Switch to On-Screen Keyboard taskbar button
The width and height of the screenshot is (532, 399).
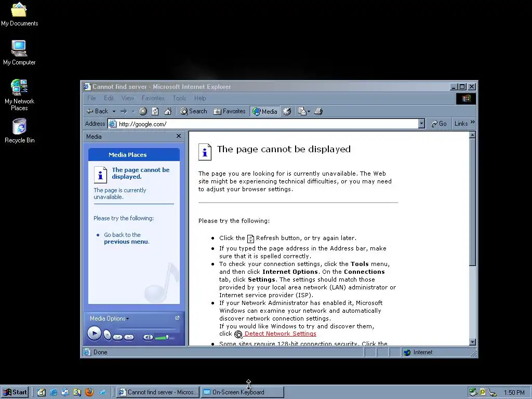tap(242, 392)
